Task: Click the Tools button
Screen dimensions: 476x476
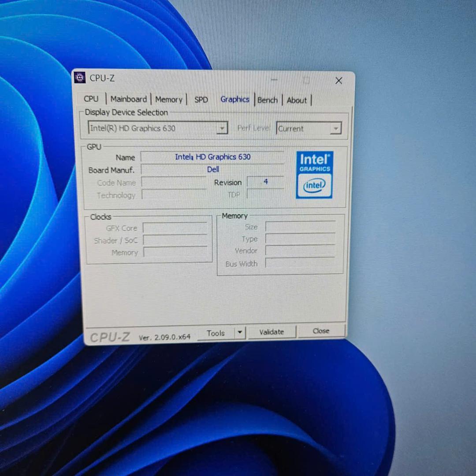Action: [x=216, y=333]
